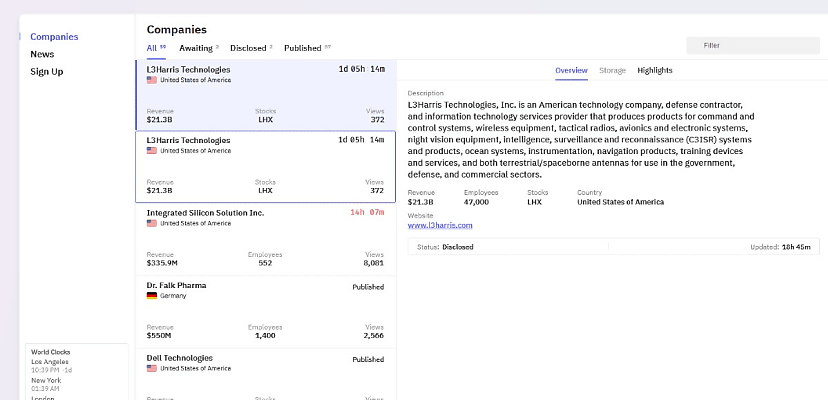Click the US flag under Integrated Silicon Solution
The image size is (828, 400).
pyautogui.click(x=152, y=223)
